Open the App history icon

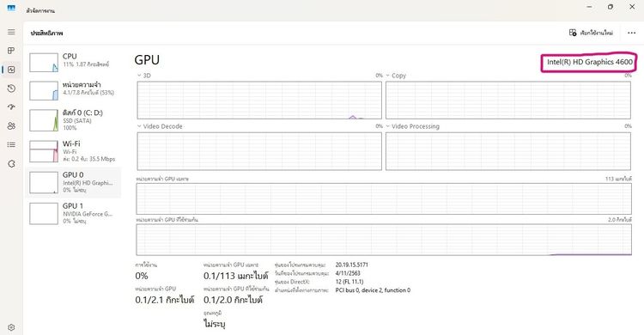click(x=11, y=88)
